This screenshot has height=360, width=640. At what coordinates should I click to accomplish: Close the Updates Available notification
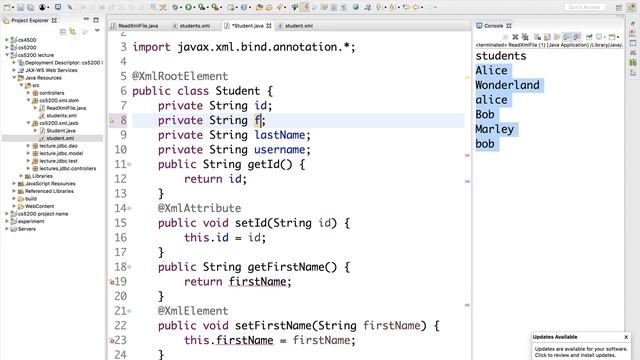pos(626,337)
